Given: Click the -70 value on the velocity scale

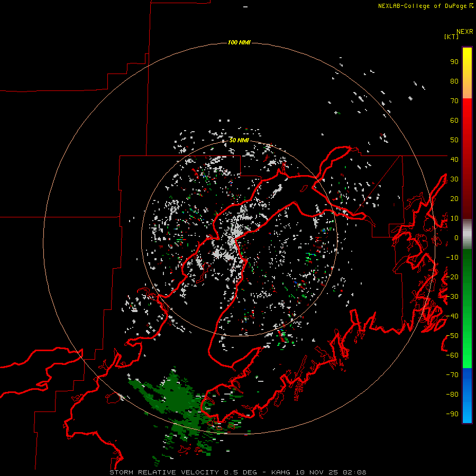Looking at the screenshot, I should tap(452, 375).
